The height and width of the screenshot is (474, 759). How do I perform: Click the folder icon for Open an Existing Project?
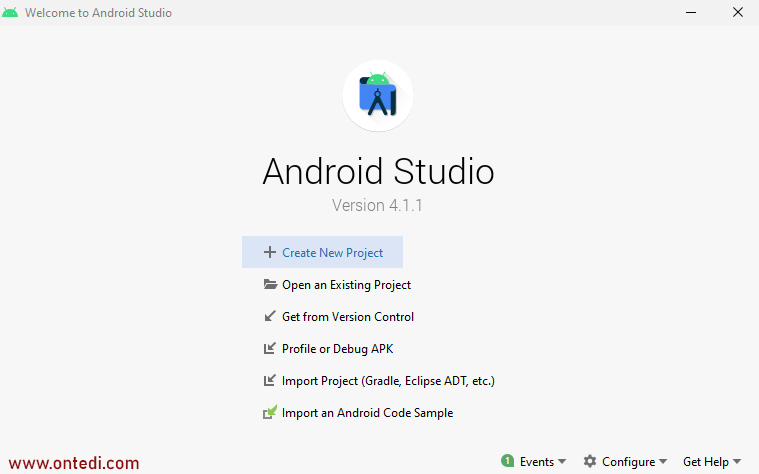click(270, 284)
